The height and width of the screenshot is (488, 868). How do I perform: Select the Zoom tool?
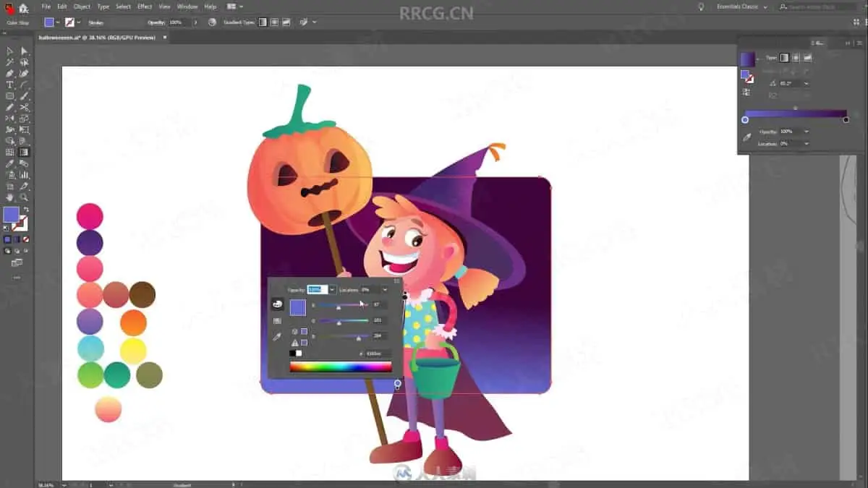pos(24,197)
